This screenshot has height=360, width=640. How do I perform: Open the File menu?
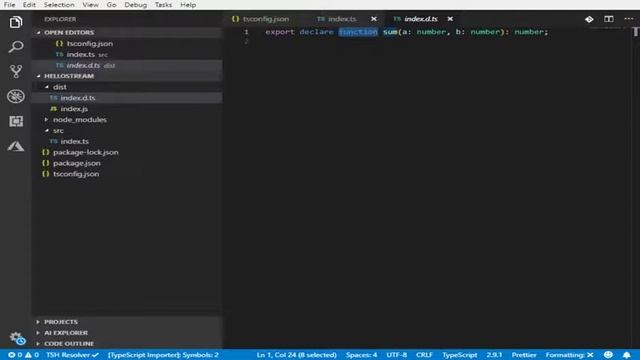9,4
